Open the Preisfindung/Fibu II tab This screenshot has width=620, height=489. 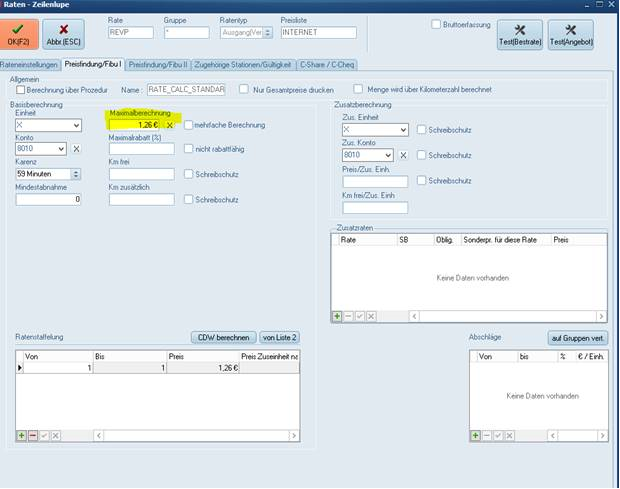158,64
